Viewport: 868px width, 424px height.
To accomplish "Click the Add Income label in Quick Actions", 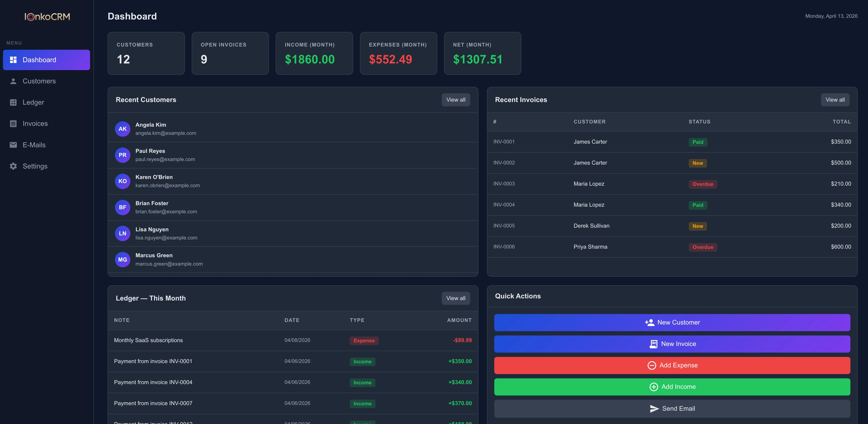I will (x=679, y=387).
